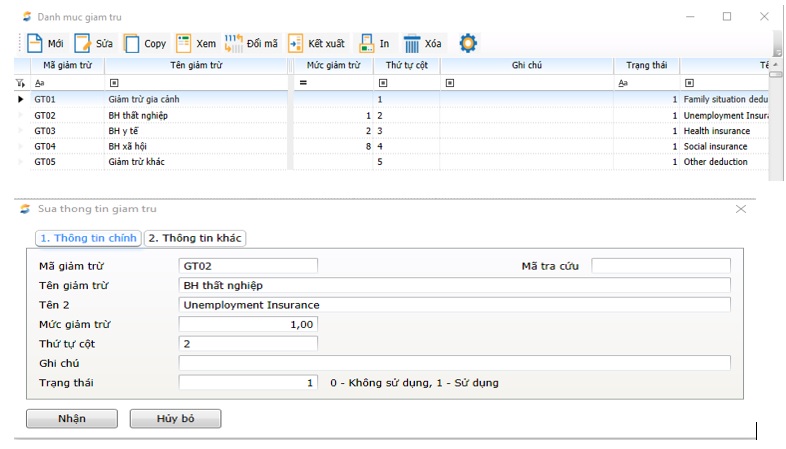786x449 pixels.
Task: Click the Mã tra cứu input field
Action: tap(660, 266)
